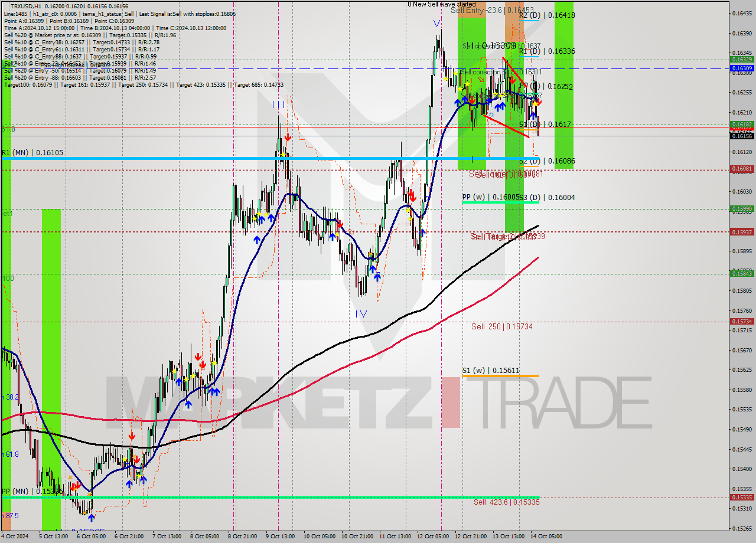
Task: Click the 'I V' wave label near the low
Action: click(x=361, y=314)
